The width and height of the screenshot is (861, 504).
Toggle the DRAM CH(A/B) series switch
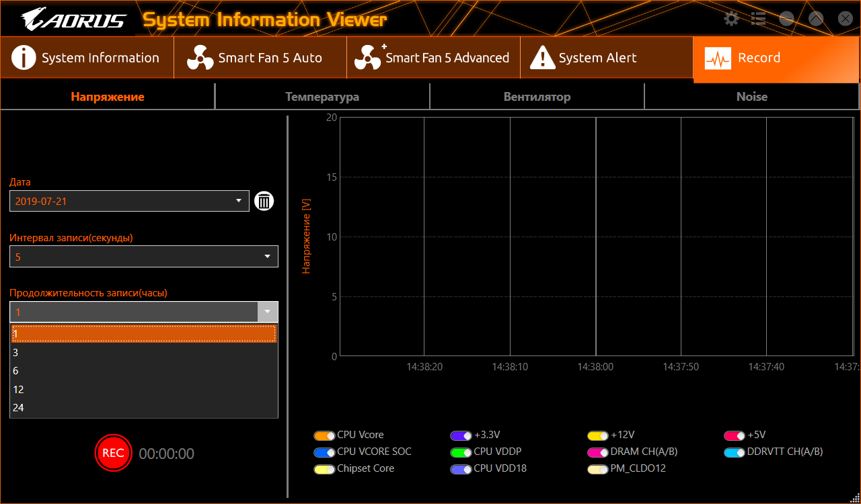(x=598, y=452)
